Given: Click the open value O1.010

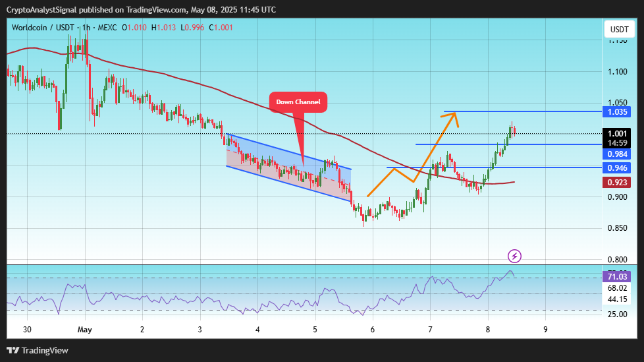Looking at the screenshot, I should 134,28.
